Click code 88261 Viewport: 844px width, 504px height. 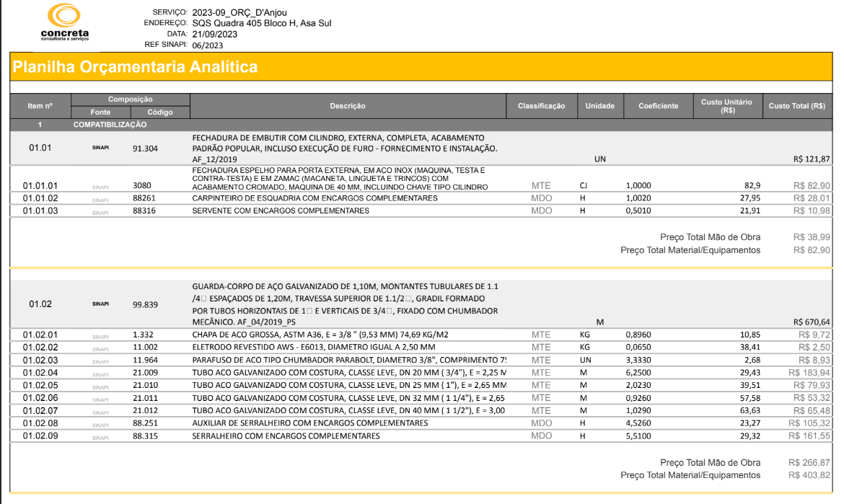tap(144, 198)
